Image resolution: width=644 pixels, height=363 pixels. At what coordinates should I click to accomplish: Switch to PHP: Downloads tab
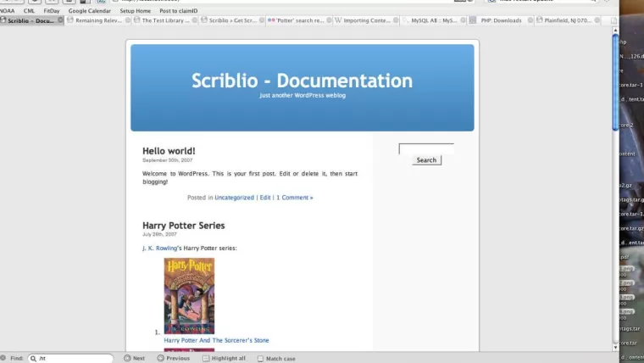[501, 20]
